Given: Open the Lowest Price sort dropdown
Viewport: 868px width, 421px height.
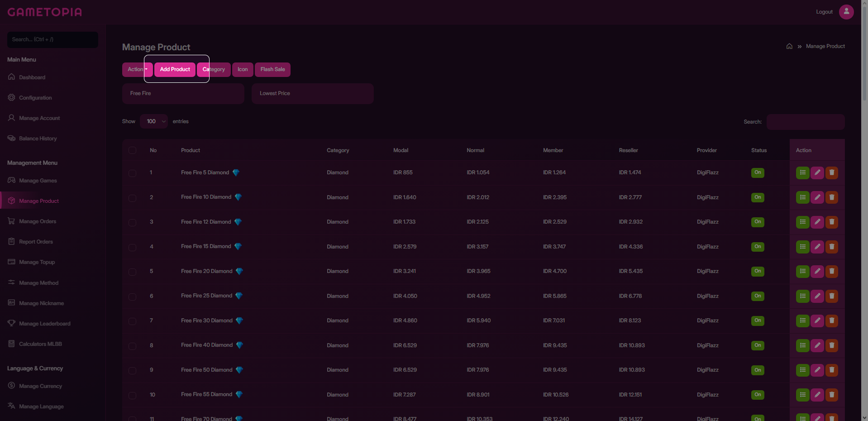Looking at the screenshot, I should pyautogui.click(x=313, y=93).
